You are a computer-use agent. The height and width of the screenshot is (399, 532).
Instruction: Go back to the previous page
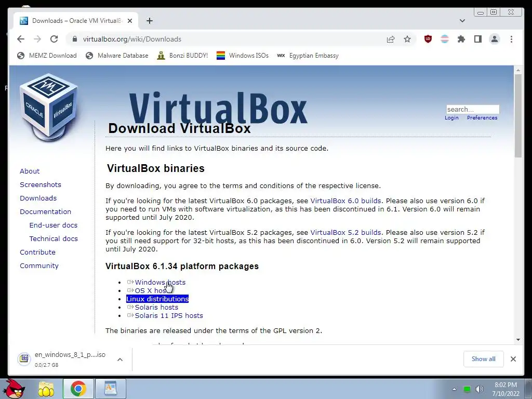[x=21, y=39]
